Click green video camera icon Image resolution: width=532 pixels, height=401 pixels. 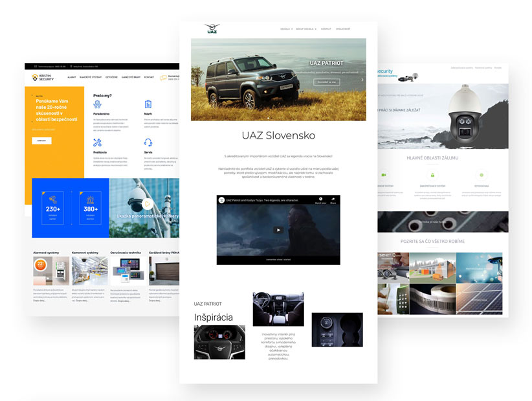384,175
